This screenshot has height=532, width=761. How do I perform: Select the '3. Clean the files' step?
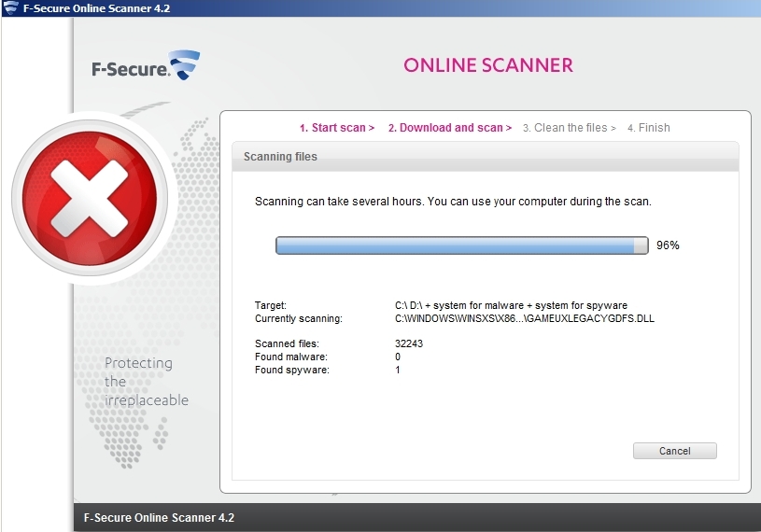569,128
